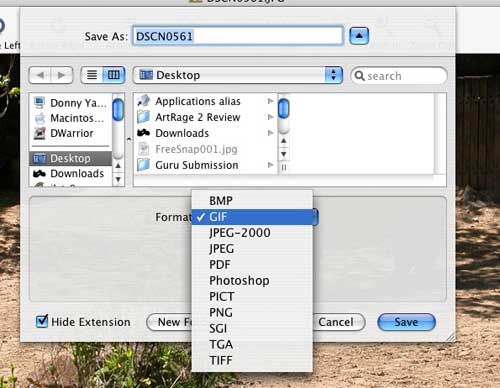
Task: Click the Save As filename field
Action: 238,36
